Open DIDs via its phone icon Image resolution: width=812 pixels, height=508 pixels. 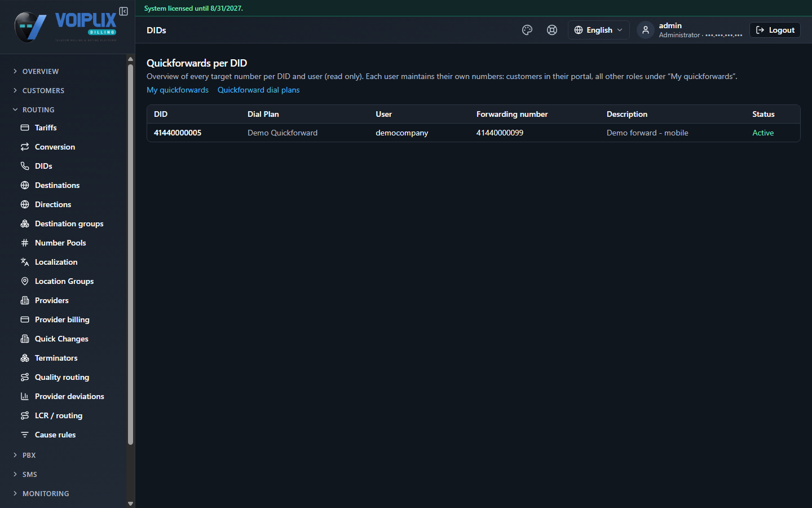pyautogui.click(x=25, y=166)
